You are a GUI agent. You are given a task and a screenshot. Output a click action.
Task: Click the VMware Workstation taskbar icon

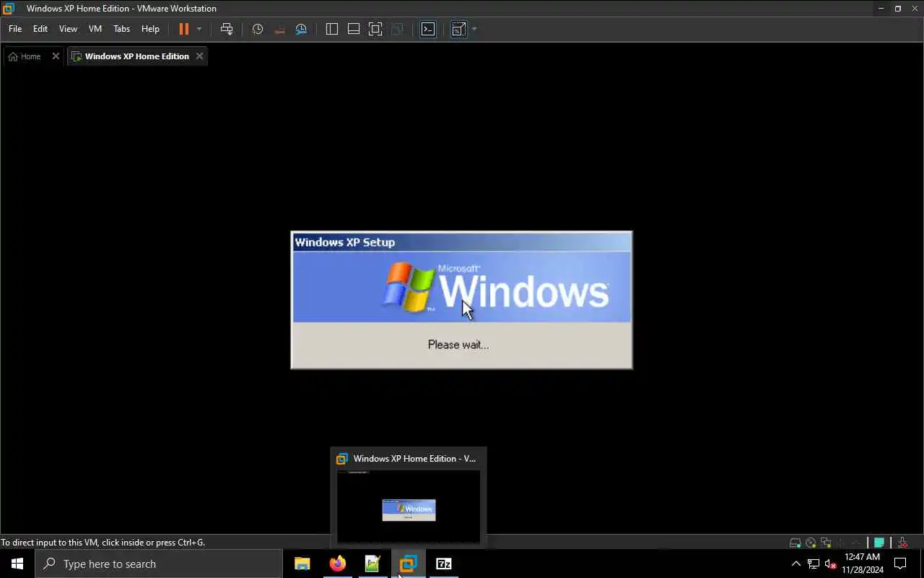tap(408, 564)
